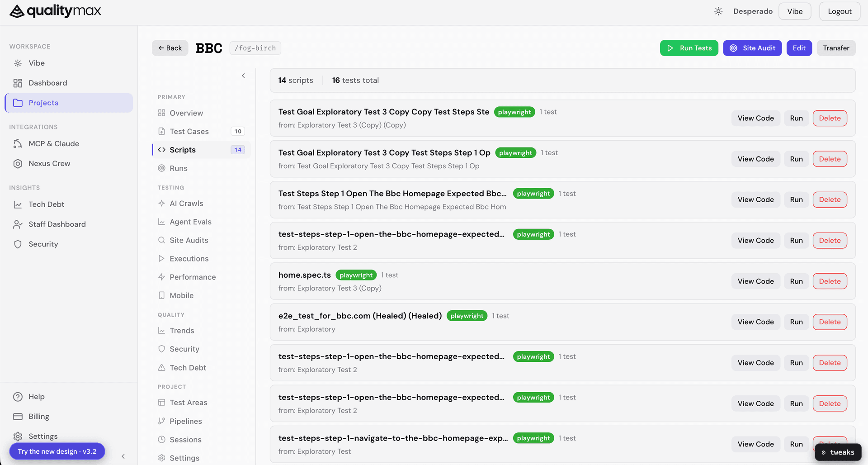Click the Nexus Crew icon

(18, 164)
